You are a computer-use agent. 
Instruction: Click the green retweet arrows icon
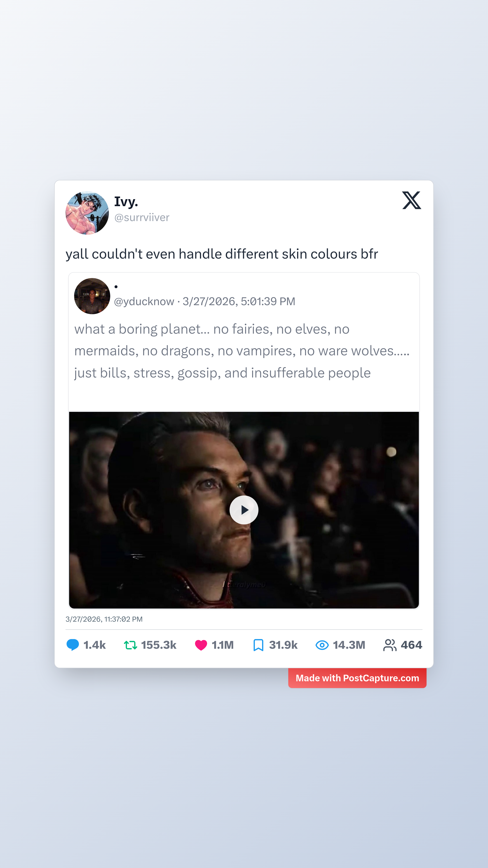(130, 645)
